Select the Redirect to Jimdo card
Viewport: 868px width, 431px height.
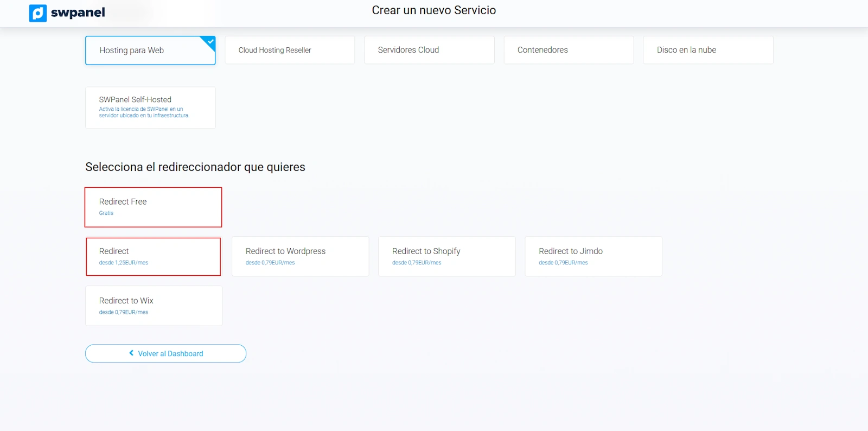[593, 256]
